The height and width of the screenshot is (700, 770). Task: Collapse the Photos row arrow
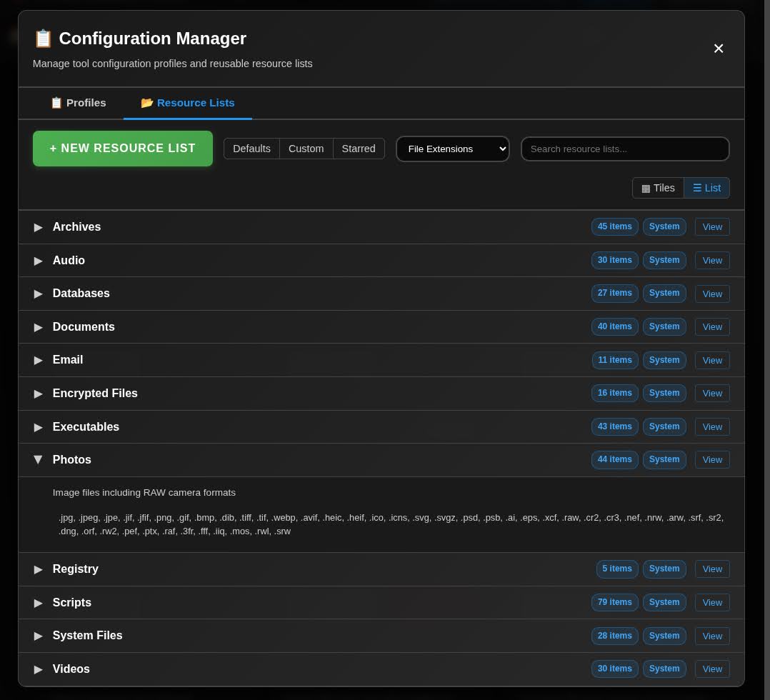tap(38, 460)
